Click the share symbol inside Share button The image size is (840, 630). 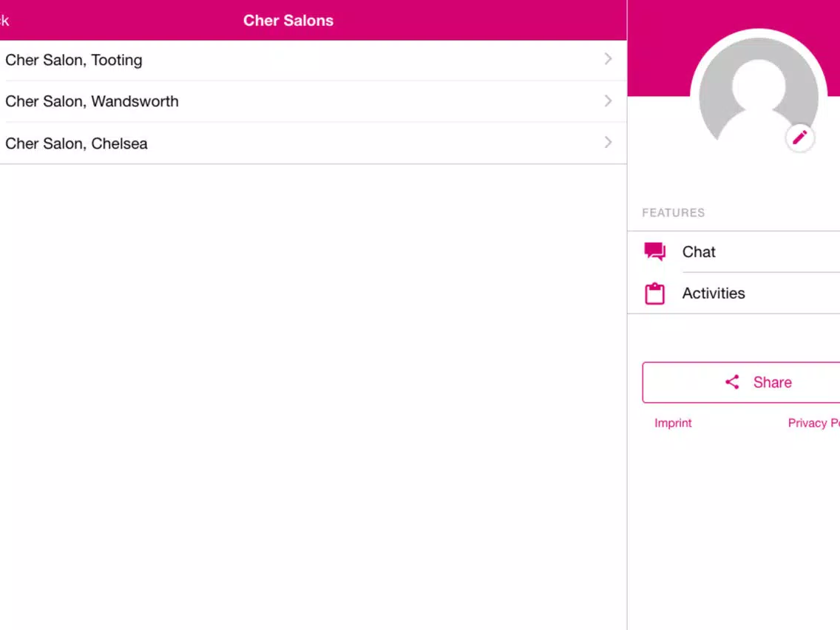732,382
